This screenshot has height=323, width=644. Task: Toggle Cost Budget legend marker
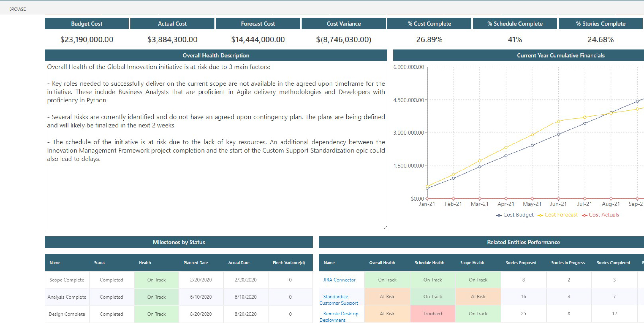tap(499, 215)
